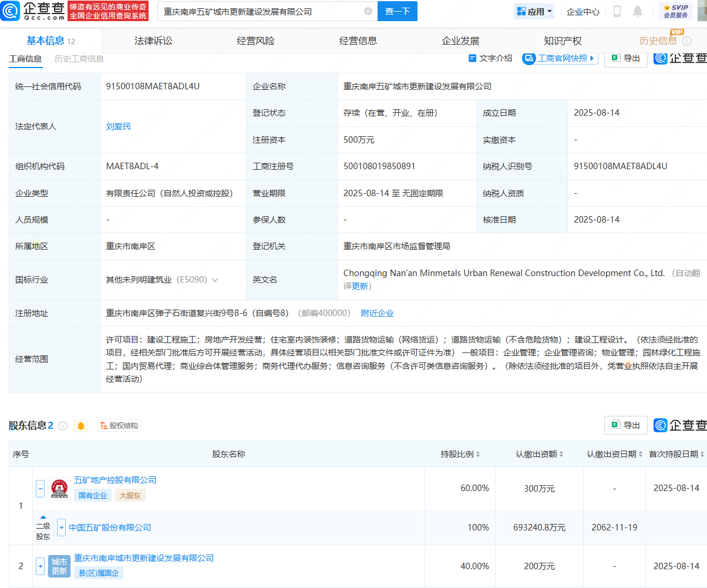
Task: Open 附近企业 nearby companies link
Action: [378, 313]
